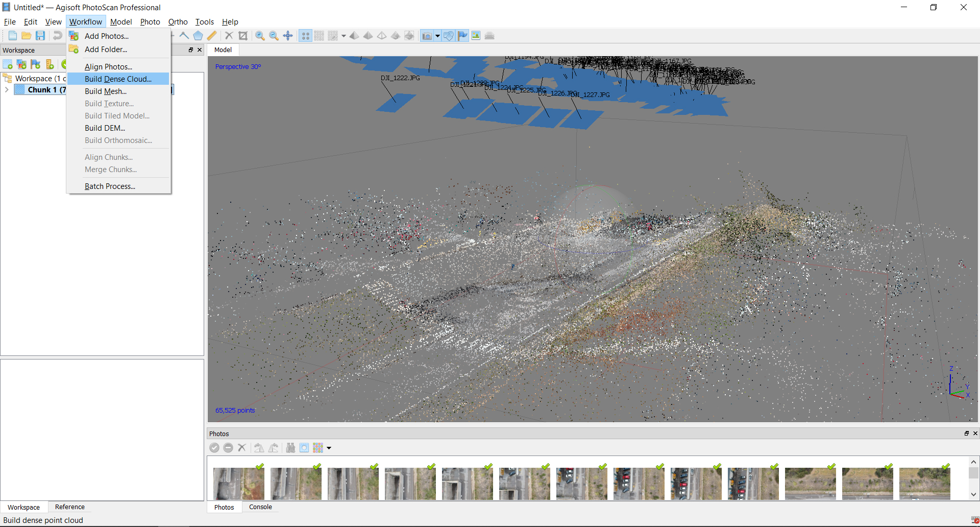Viewport: 980px width, 527px height.
Task: Click the Zoom In magnifier icon
Action: click(260, 36)
